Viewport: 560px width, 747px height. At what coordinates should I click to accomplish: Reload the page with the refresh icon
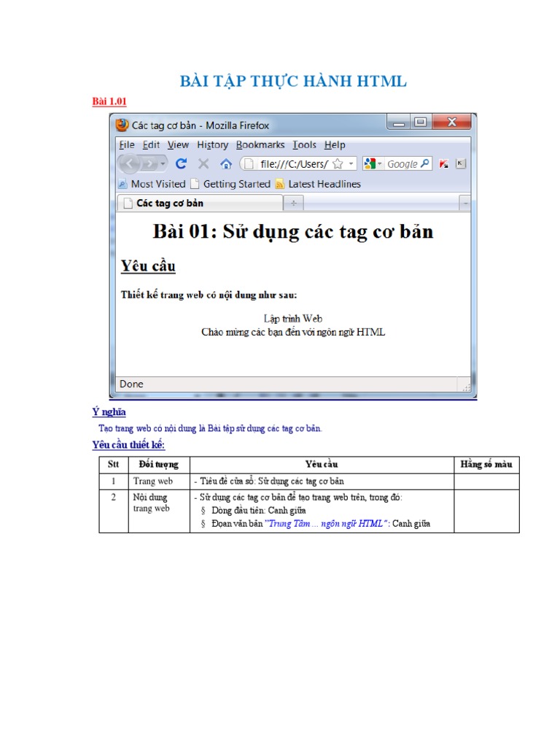[181, 164]
